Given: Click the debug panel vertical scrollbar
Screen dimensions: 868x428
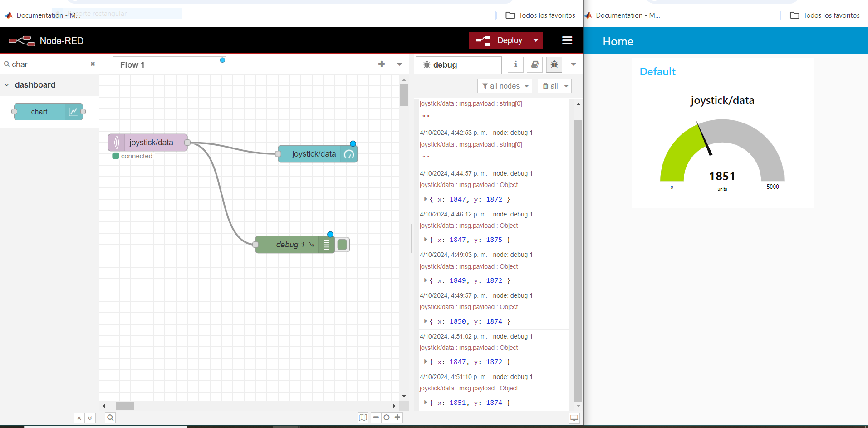Looking at the screenshot, I should click(x=578, y=261).
